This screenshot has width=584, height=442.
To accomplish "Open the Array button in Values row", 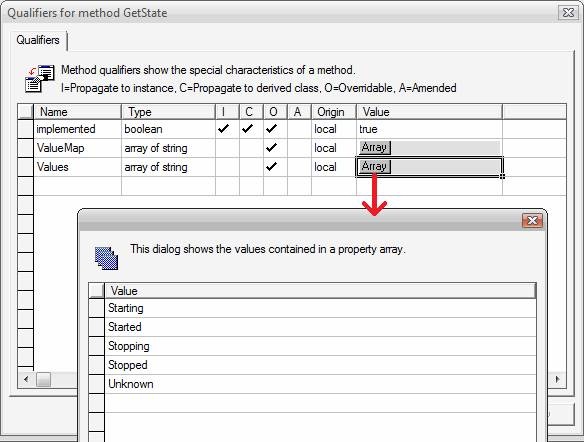I will [x=375, y=166].
